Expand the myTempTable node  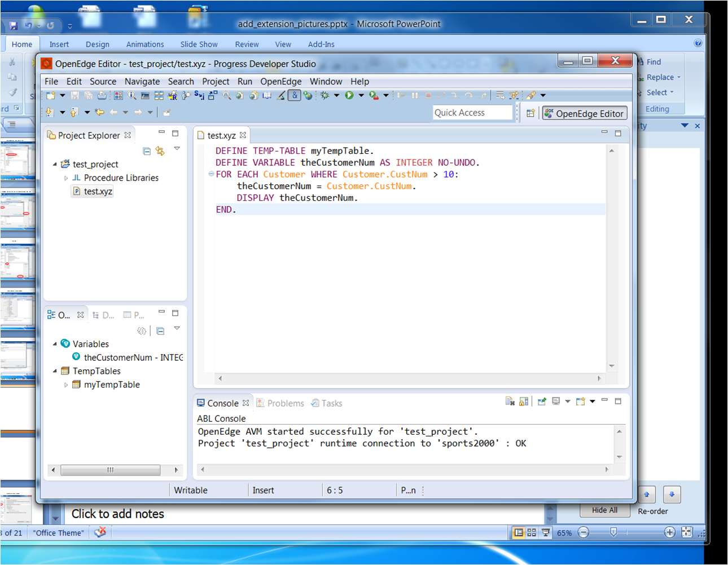tap(66, 385)
